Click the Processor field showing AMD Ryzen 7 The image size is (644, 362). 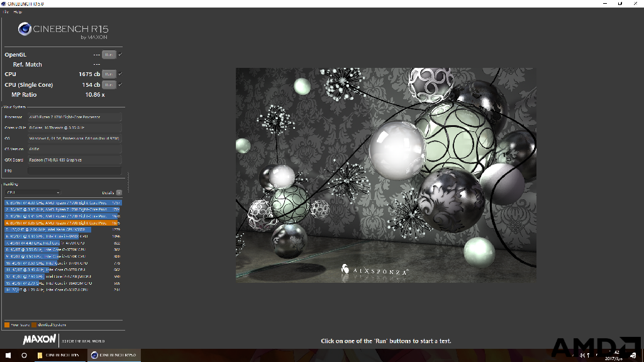point(74,117)
